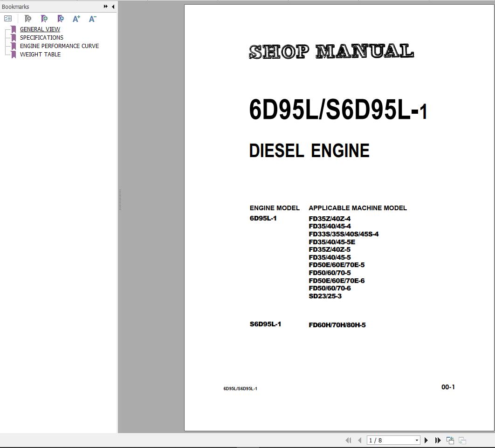Click the Bookmarks panel title
This screenshot has width=495, height=448.
(x=15, y=7)
